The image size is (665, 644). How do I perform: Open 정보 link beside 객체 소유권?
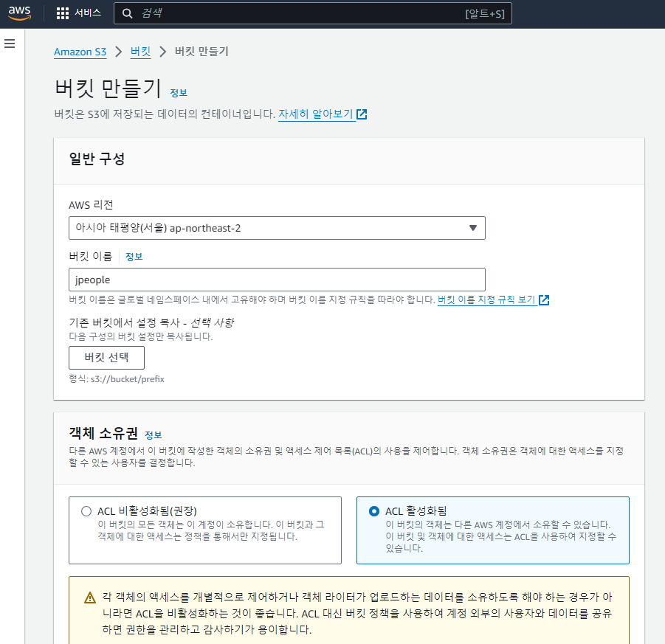(153, 435)
